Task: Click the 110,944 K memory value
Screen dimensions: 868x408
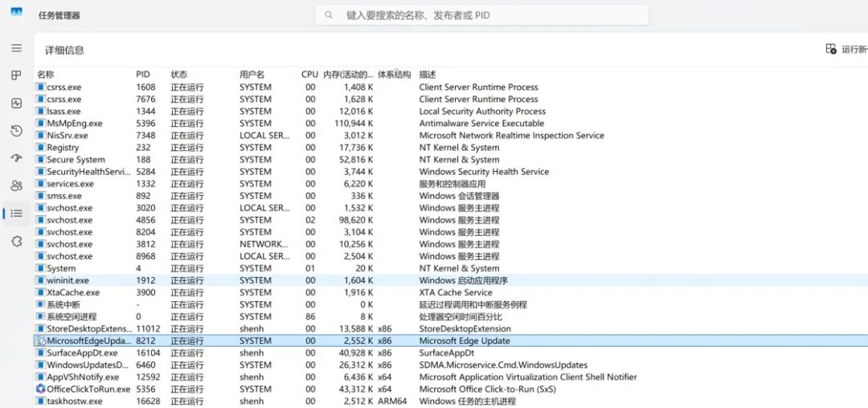Action: [x=354, y=124]
